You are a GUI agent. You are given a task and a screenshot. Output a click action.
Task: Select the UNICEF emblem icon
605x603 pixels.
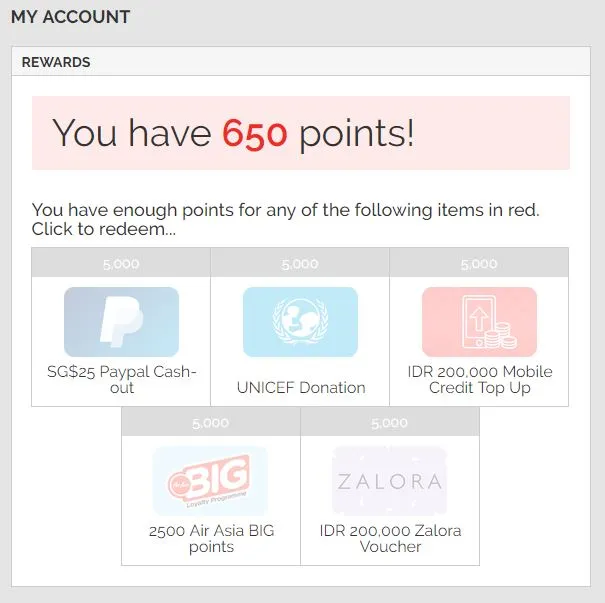point(300,322)
